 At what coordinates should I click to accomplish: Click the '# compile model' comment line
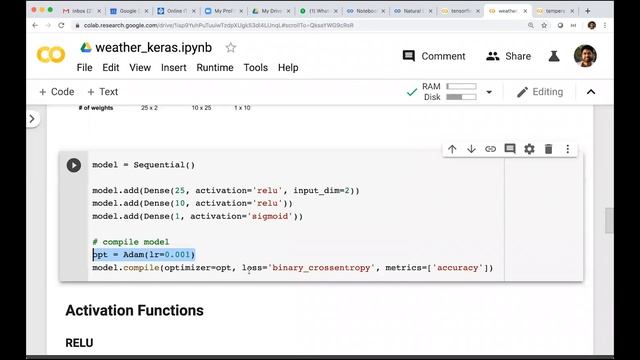pyautogui.click(x=131, y=242)
